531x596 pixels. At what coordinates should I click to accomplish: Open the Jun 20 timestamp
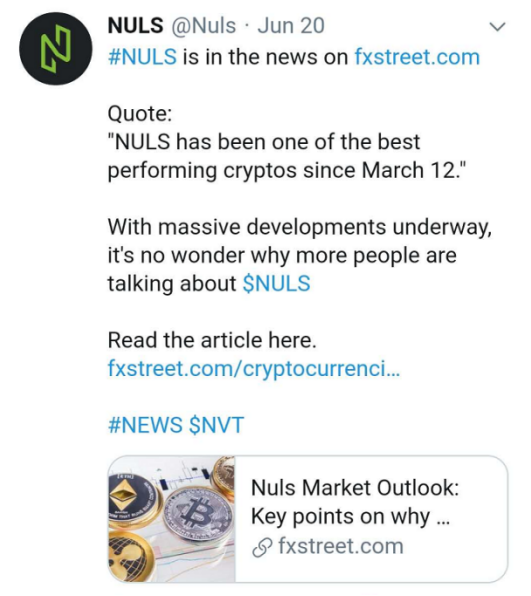[x=291, y=26]
